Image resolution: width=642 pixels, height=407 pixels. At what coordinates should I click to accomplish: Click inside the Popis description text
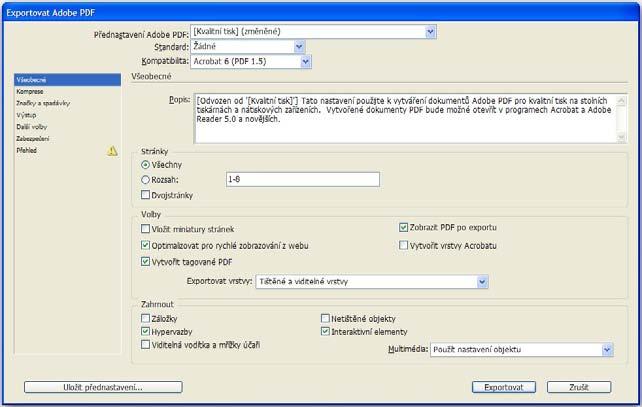(x=405, y=119)
